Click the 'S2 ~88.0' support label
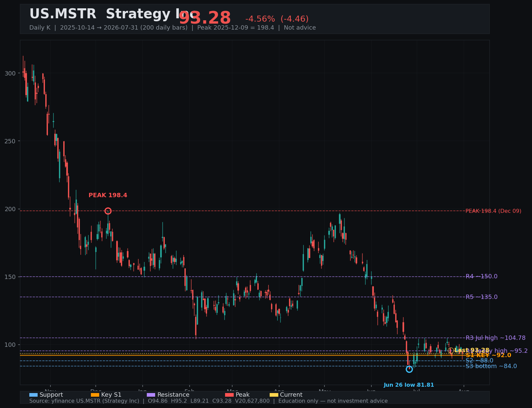Screen dimensions: 532x408 (479, 361)
